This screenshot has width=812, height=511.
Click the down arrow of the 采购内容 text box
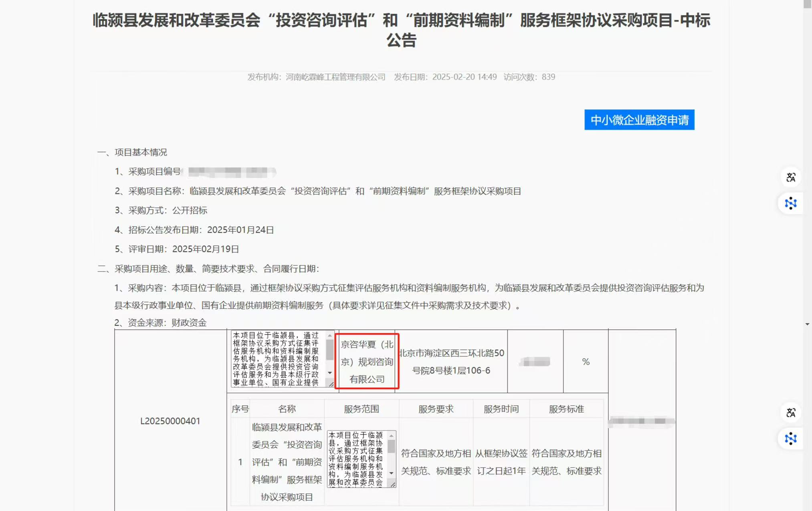(330, 373)
